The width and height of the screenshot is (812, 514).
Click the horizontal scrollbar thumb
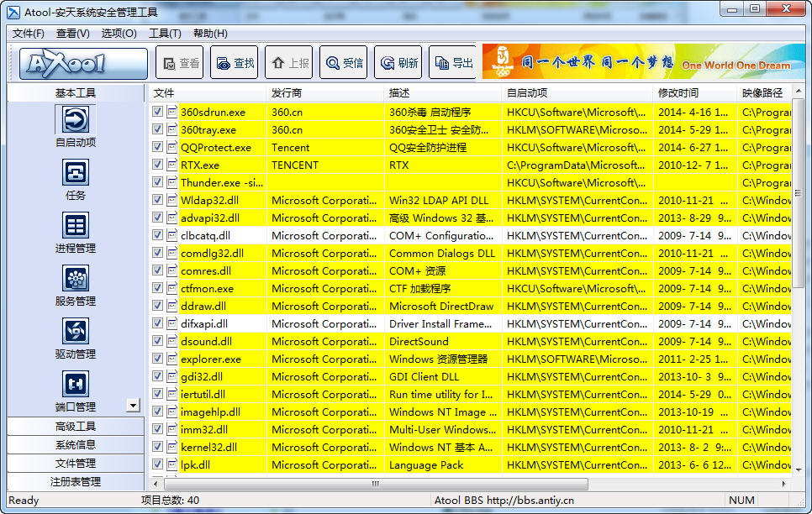click(376, 484)
